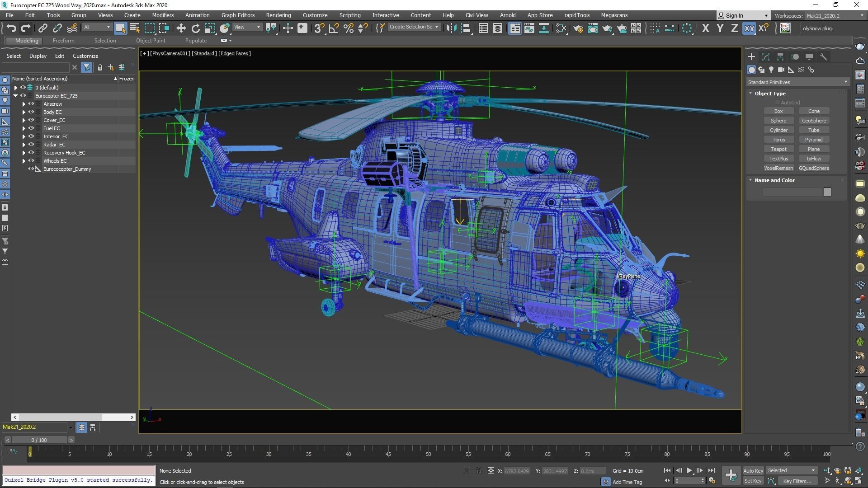This screenshot has width=868, height=488.
Task: Click Sign In button
Action: (x=743, y=15)
